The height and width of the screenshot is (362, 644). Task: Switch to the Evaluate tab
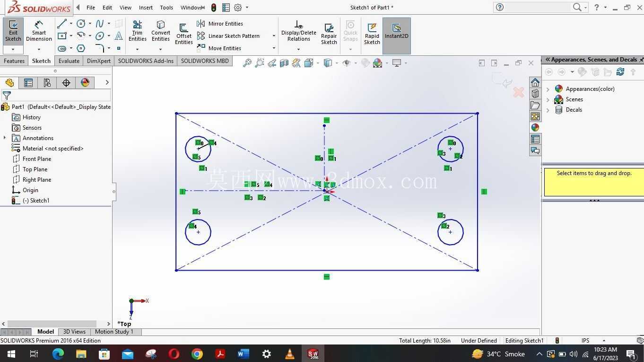pyautogui.click(x=69, y=61)
